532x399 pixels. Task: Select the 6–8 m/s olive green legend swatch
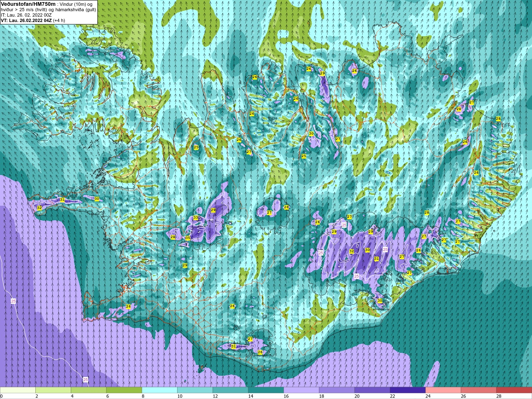(124, 390)
